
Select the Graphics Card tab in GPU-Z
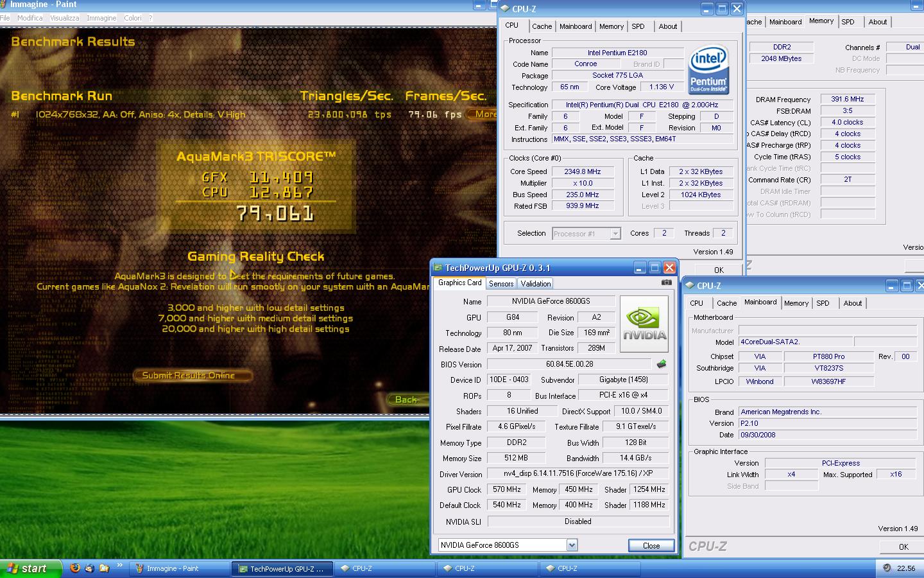(x=460, y=283)
